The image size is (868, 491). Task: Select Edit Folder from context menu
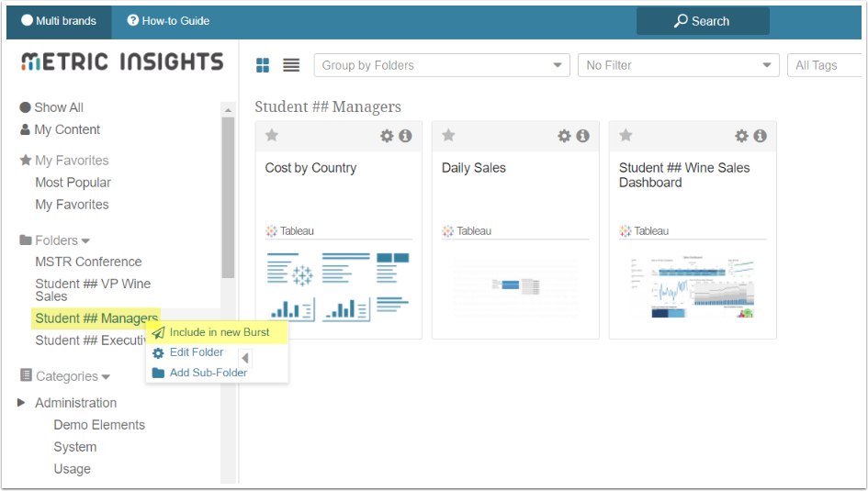pyautogui.click(x=196, y=352)
